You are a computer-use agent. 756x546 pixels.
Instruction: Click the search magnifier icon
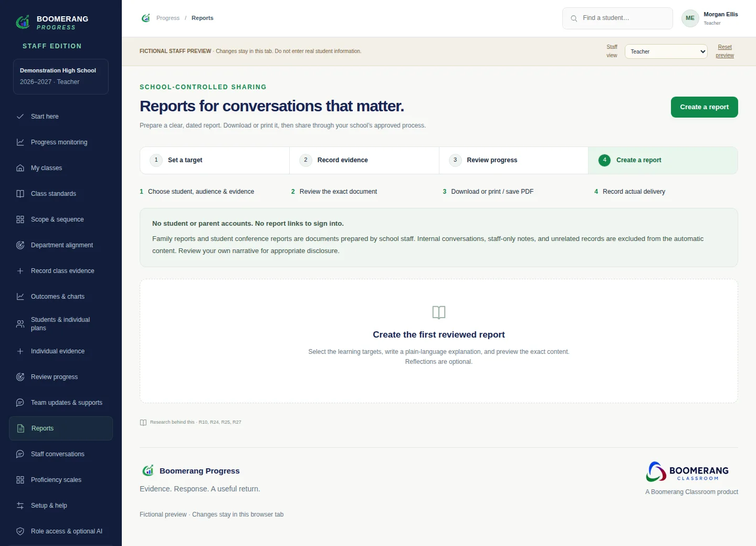tap(574, 18)
